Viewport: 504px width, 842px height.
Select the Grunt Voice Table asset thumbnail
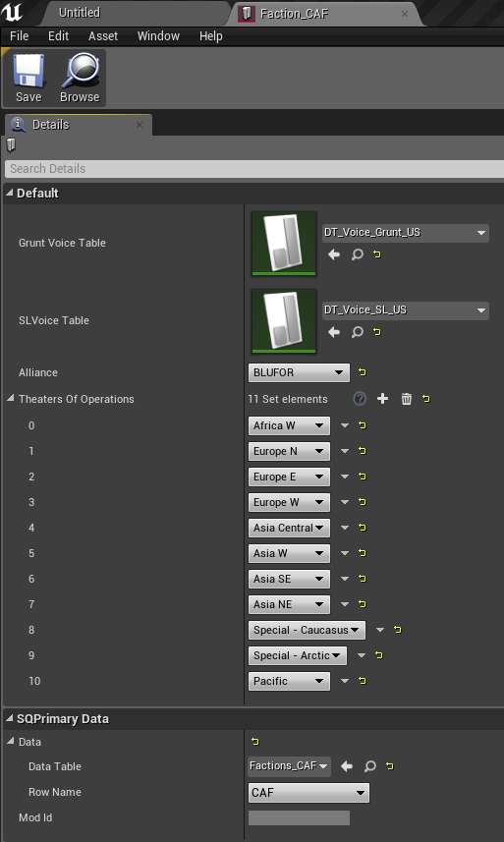pyautogui.click(x=283, y=244)
